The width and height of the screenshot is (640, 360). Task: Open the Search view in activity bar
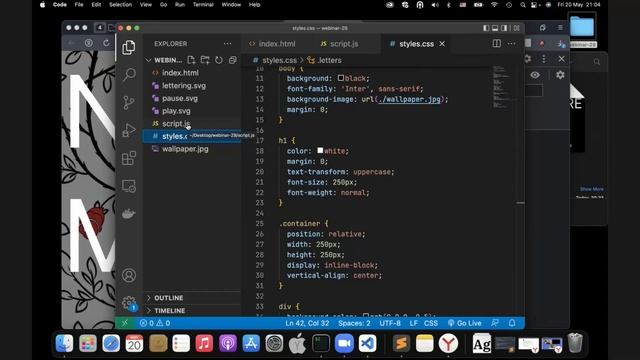coord(129,75)
